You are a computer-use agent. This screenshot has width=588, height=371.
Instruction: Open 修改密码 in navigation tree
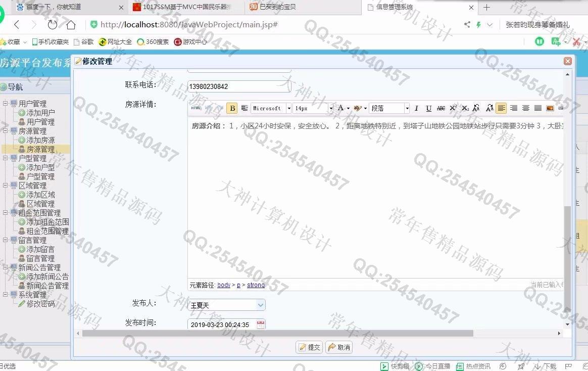pyautogui.click(x=40, y=304)
